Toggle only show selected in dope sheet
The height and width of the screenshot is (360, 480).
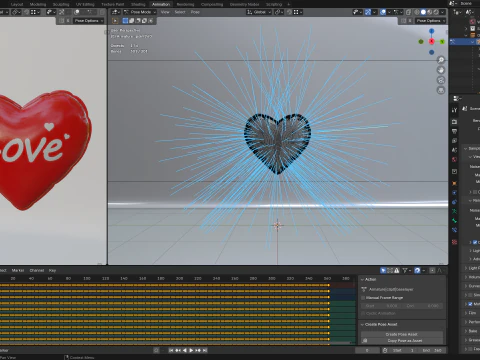coord(383,270)
